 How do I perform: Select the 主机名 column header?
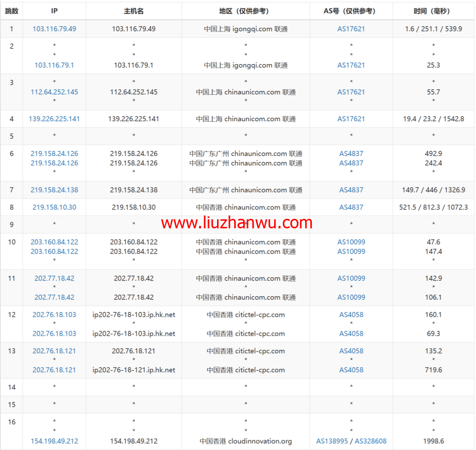point(134,11)
